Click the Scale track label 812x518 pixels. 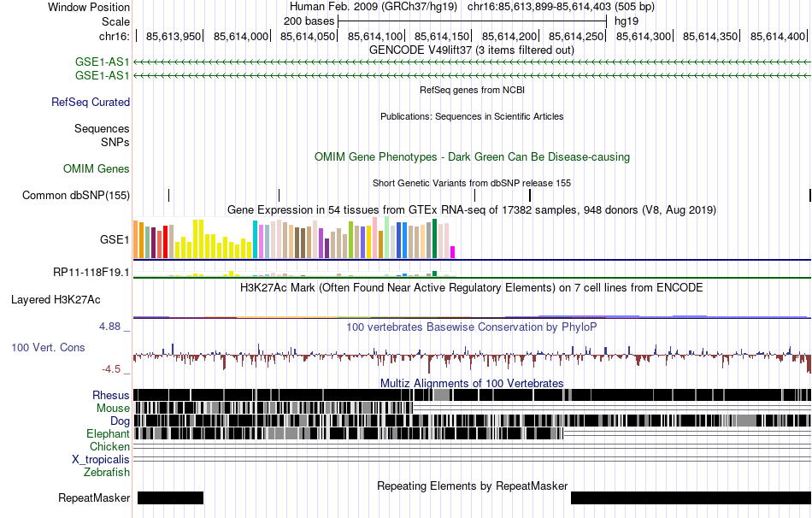(115, 21)
